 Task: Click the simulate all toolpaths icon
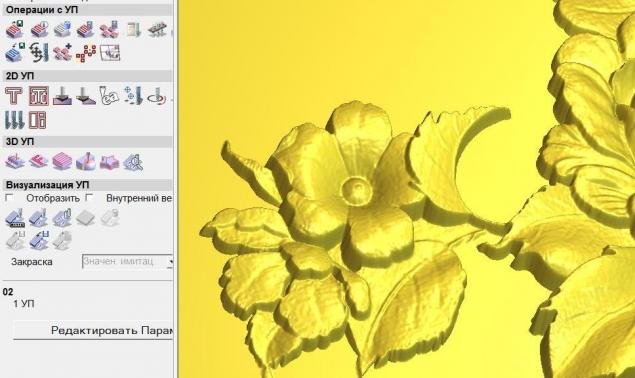(62, 218)
